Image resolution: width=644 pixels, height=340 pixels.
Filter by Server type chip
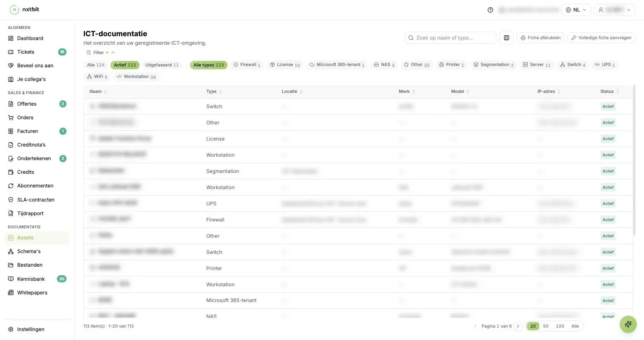coord(537,65)
